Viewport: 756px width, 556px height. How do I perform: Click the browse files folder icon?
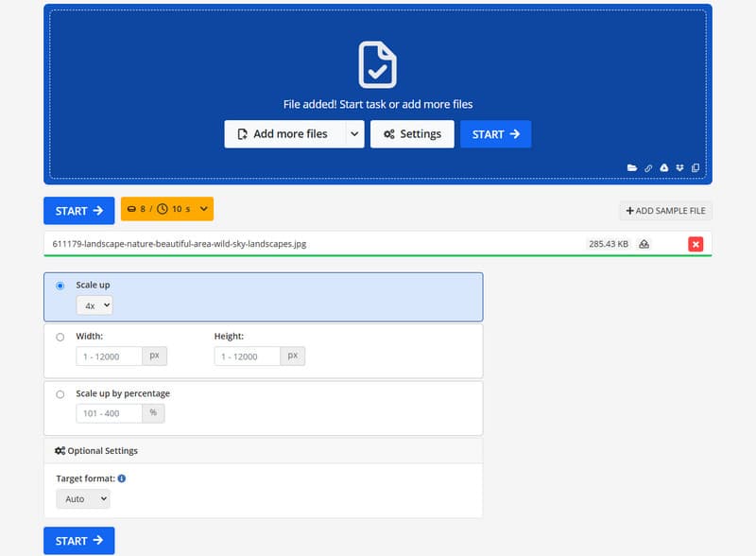632,167
